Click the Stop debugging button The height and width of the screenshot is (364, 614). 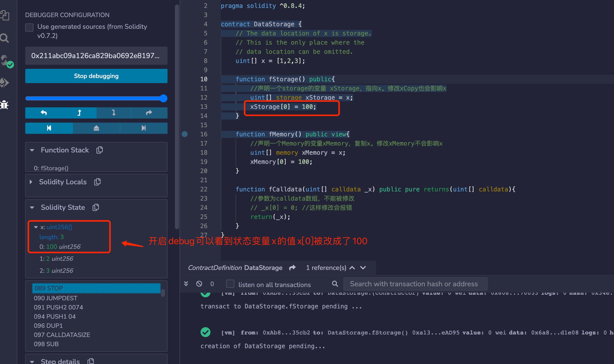tap(96, 76)
